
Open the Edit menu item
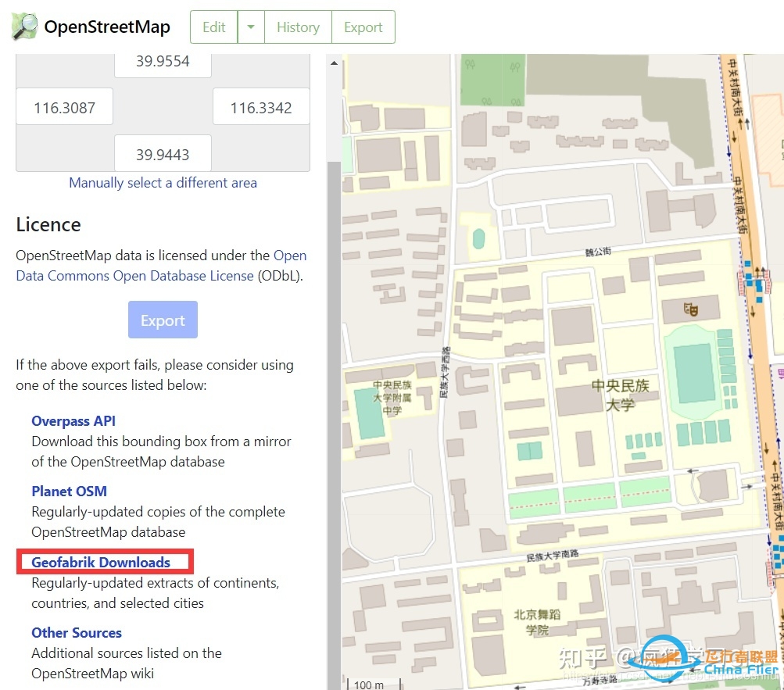[213, 27]
